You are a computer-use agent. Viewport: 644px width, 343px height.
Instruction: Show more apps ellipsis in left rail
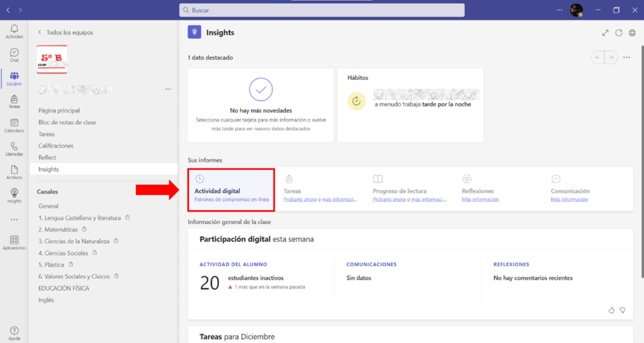pos(15,219)
